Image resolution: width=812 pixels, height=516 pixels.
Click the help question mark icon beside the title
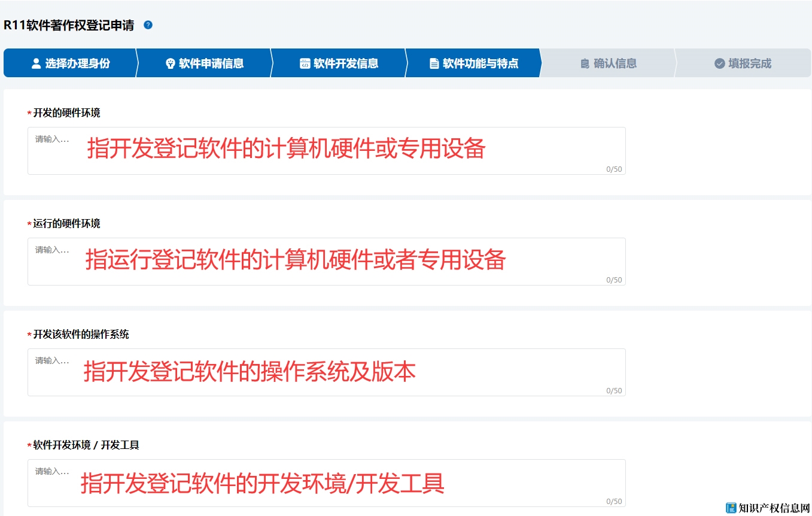click(148, 25)
